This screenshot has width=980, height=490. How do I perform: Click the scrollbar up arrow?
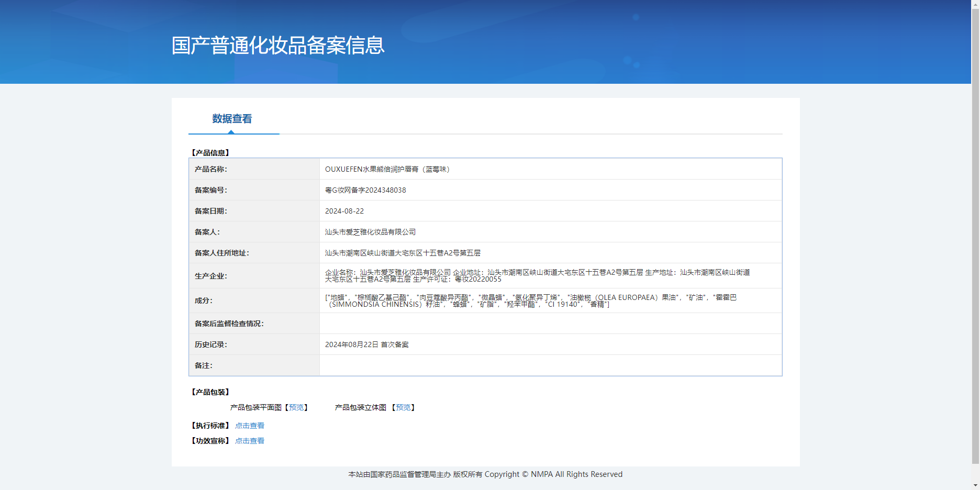975,4
